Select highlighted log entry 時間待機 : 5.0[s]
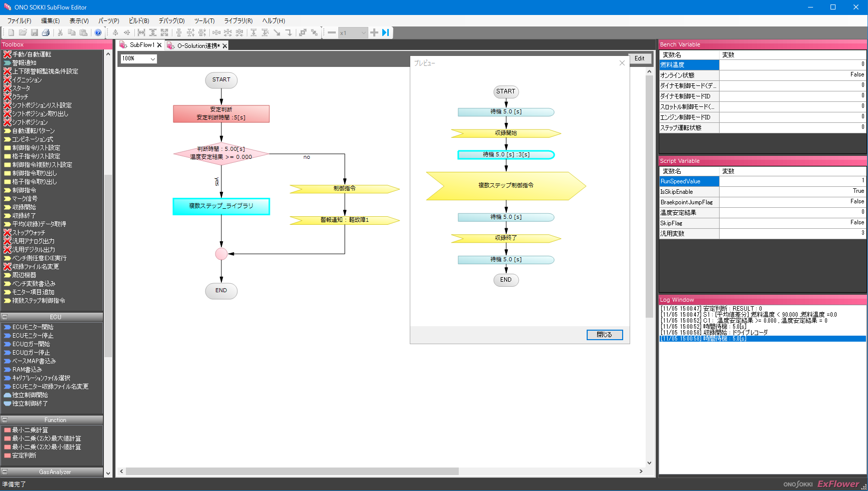The image size is (868, 491). [x=763, y=339]
